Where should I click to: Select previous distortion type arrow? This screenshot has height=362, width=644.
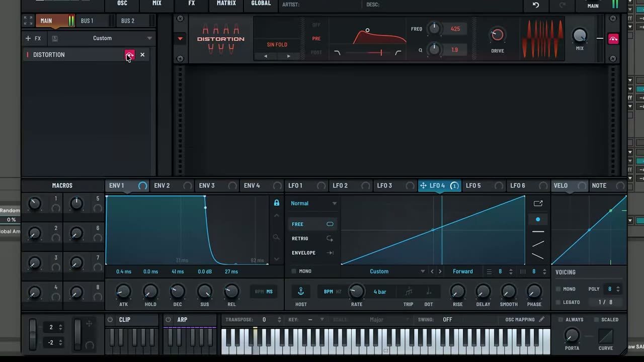coord(266,56)
